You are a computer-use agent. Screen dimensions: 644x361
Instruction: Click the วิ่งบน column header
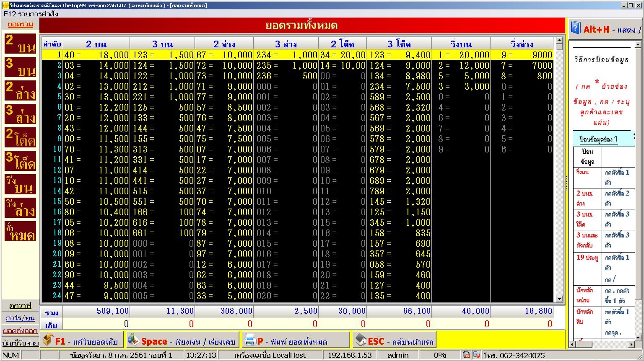(461, 44)
